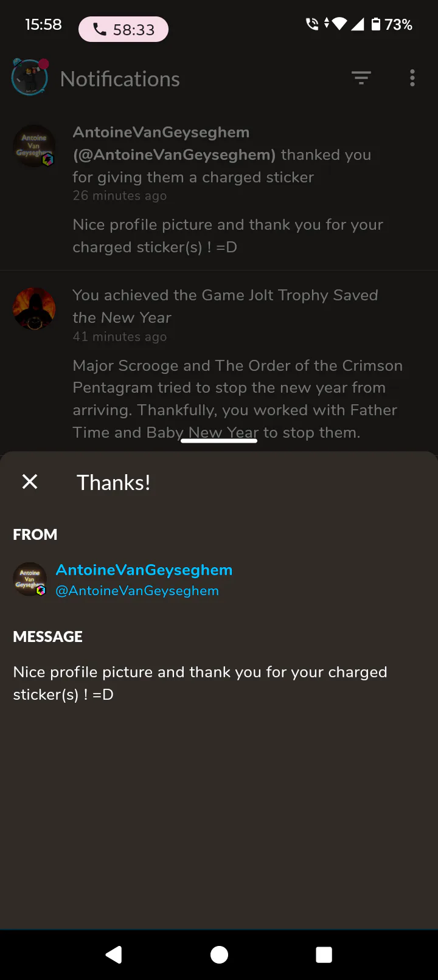Viewport: 438px width, 980px height.
Task: Tap the ongoing call timer chip
Action: 123,29
